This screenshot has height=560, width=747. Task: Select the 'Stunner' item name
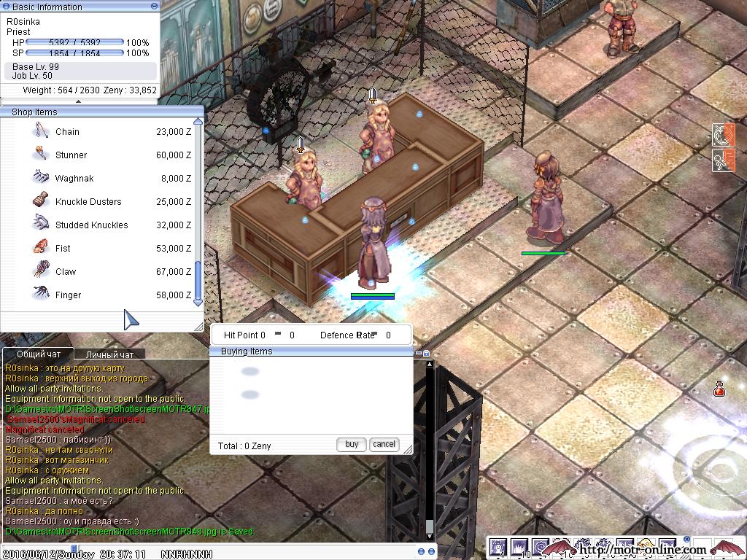pyautogui.click(x=71, y=155)
